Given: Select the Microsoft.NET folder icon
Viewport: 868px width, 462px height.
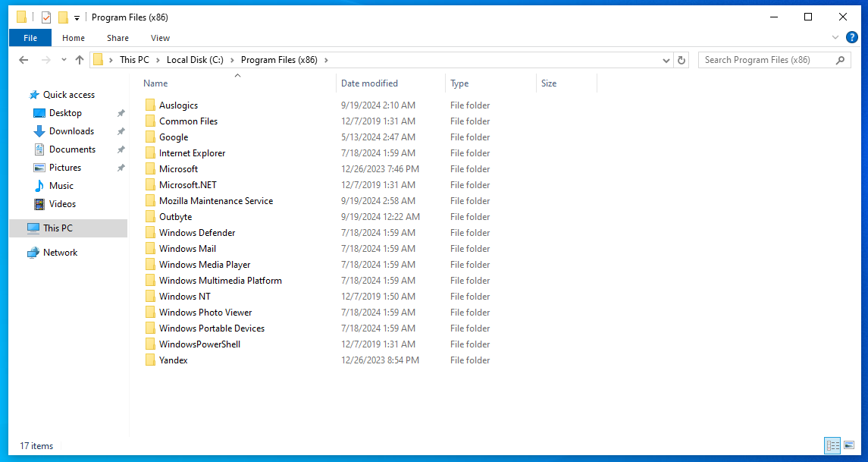Looking at the screenshot, I should click(150, 185).
